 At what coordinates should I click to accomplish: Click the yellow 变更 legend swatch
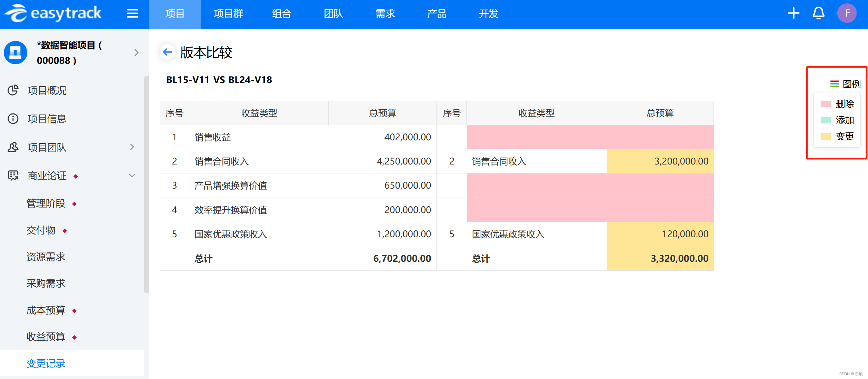coord(826,136)
